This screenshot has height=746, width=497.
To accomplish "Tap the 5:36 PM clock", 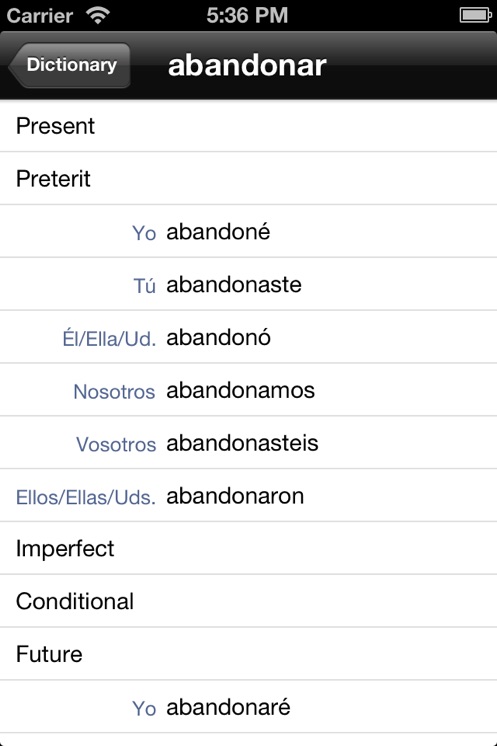I will pyautogui.click(x=247, y=15).
